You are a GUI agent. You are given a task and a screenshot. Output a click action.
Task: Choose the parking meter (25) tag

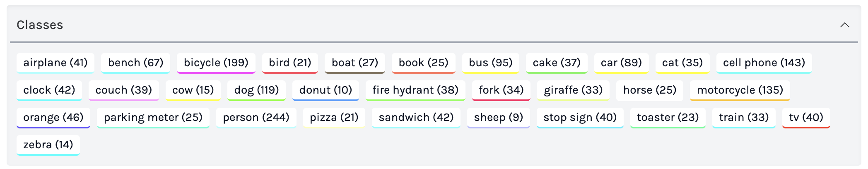click(153, 117)
